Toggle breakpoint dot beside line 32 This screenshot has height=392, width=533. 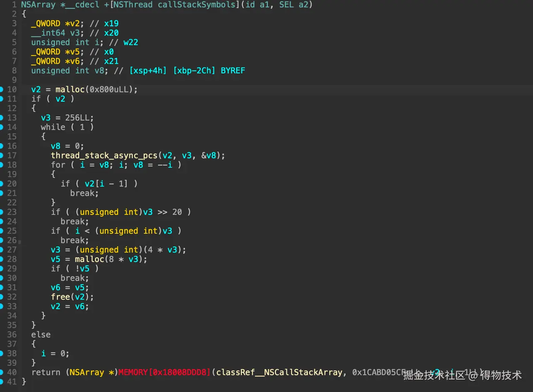click(x=2, y=297)
